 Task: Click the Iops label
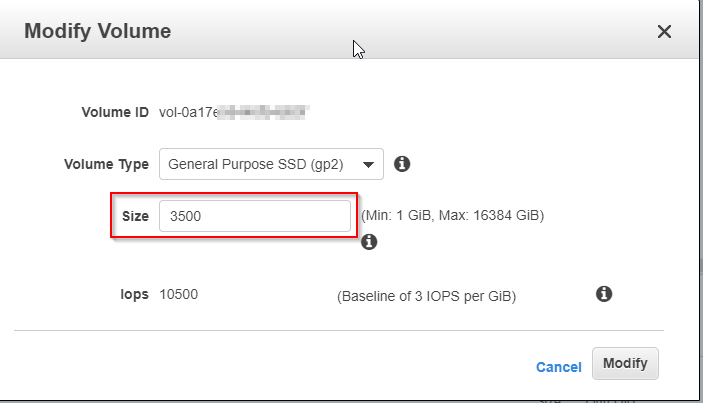click(x=135, y=295)
